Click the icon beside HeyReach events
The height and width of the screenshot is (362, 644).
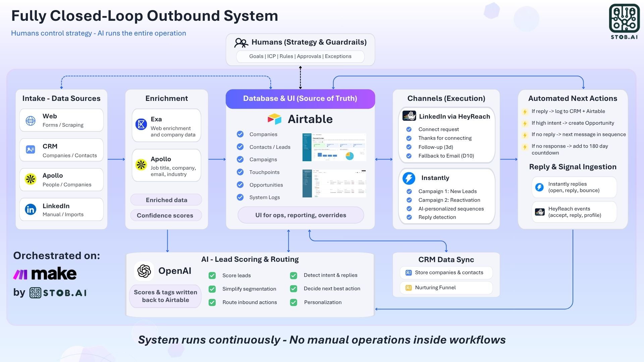[540, 212]
